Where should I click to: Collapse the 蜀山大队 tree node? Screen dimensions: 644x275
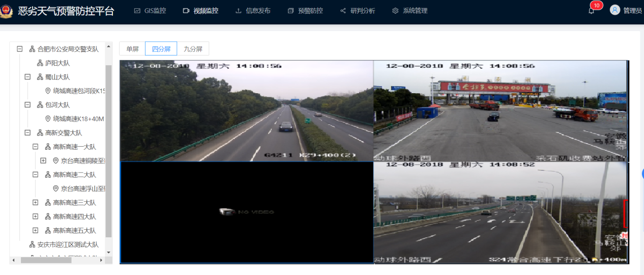click(x=27, y=77)
